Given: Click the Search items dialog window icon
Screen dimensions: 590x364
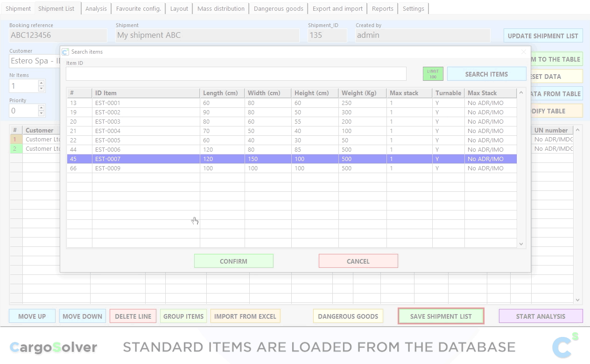Looking at the screenshot, I should click(x=65, y=52).
